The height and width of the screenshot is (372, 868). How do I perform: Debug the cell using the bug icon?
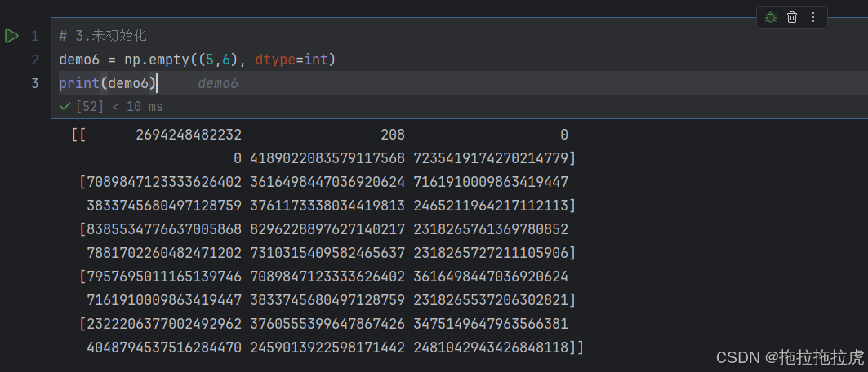[x=771, y=17]
